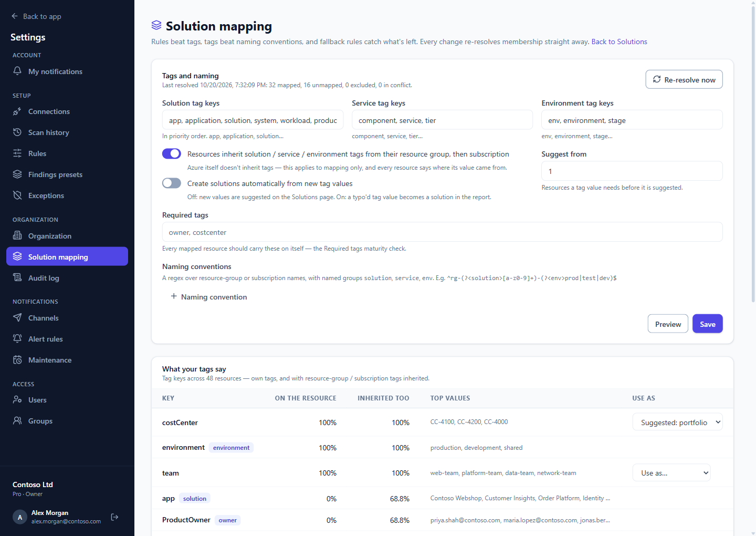756x536 pixels.
Task: Click the log icon beside Audit log
Action: coord(17,277)
